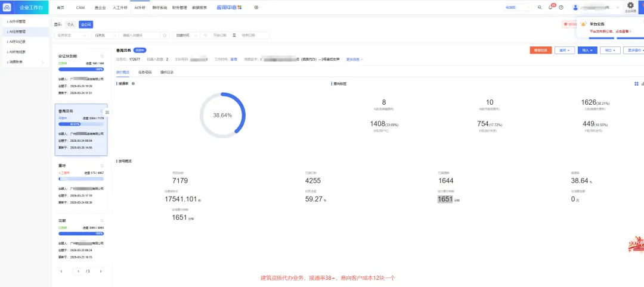The image size is (644, 287).
Task: Click the 开始日期 date field
Action: point(219,35)
